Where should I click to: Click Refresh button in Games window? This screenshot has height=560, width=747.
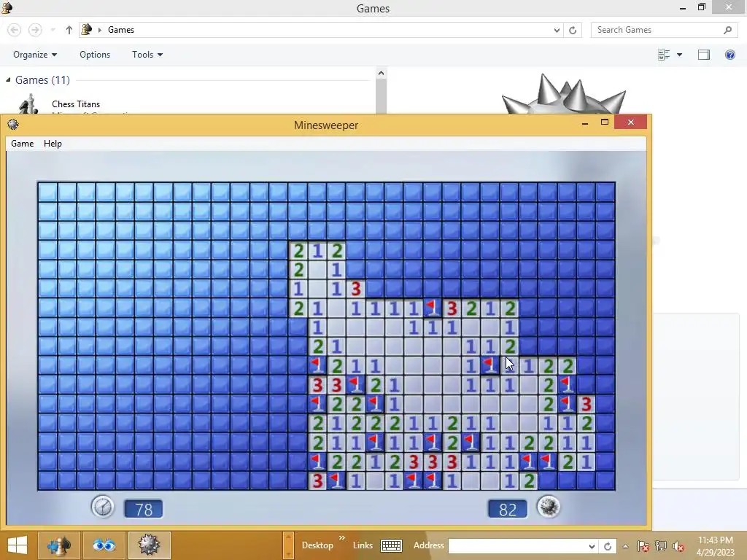573,30
